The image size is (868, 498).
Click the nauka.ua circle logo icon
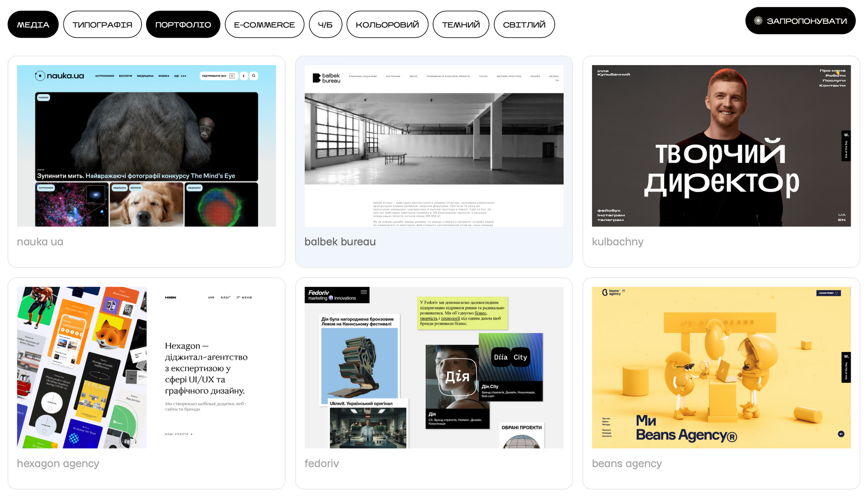(x=40, y=76)
